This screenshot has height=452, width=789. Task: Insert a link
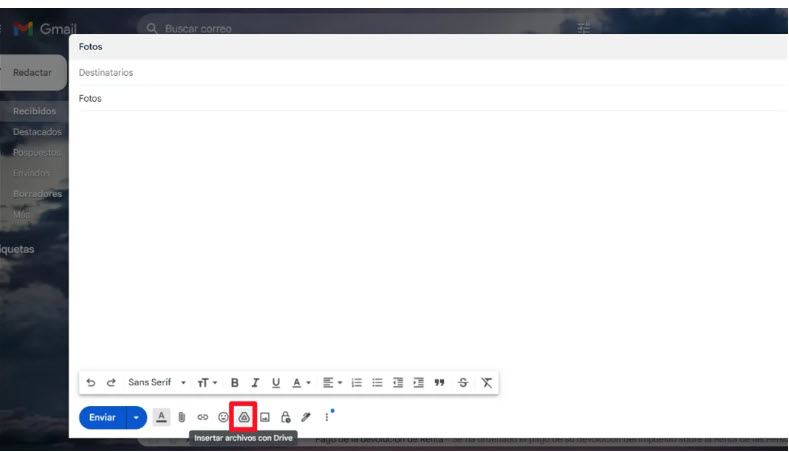click(203, 417)
